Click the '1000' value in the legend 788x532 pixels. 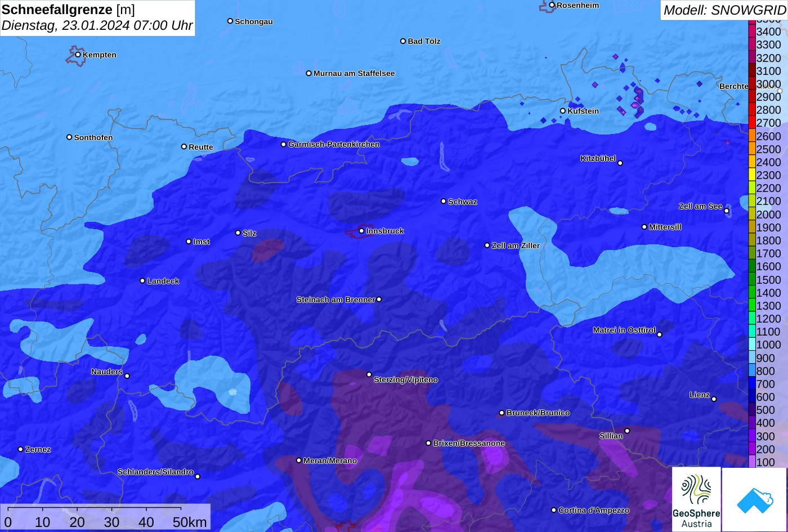pyautogui.click(x=769, y=345)
